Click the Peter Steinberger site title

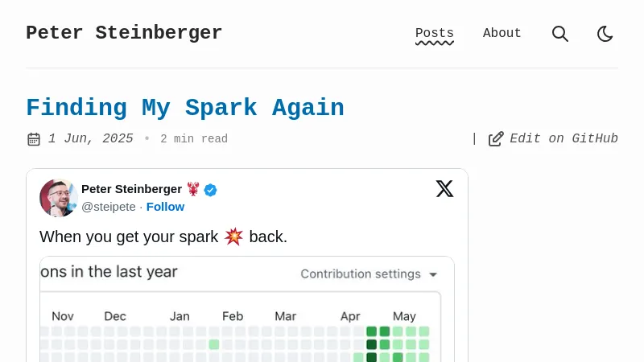coord(124,33)
